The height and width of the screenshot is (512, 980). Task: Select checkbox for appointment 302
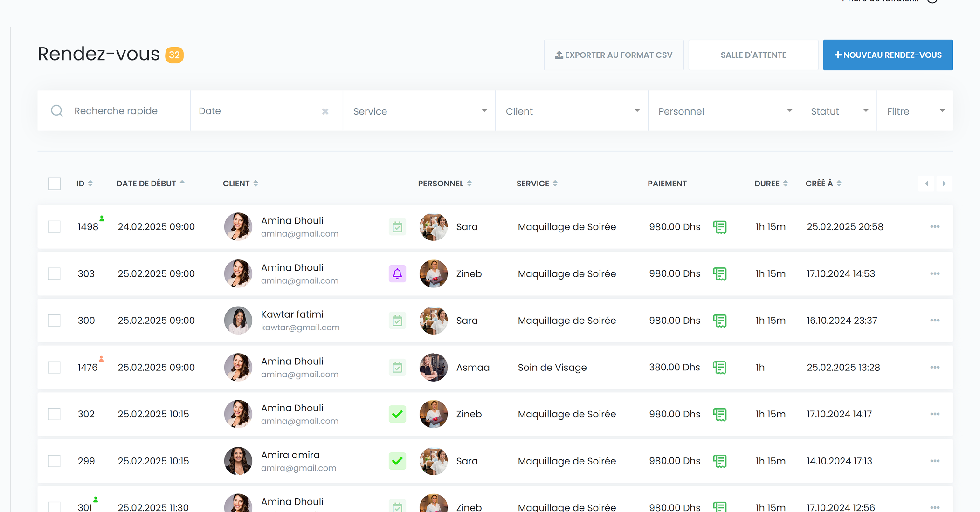pos(55,414)
